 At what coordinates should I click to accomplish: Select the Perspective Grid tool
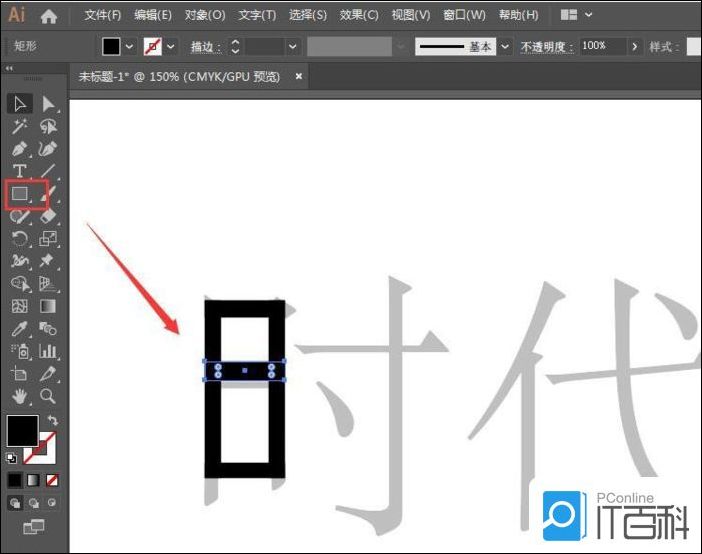click(x=48, y=283)
